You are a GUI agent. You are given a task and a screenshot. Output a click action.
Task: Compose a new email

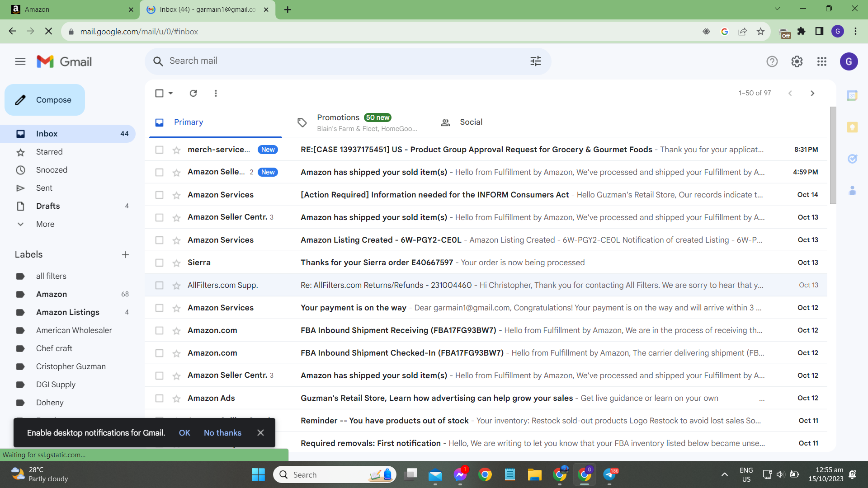click(45, 100)
